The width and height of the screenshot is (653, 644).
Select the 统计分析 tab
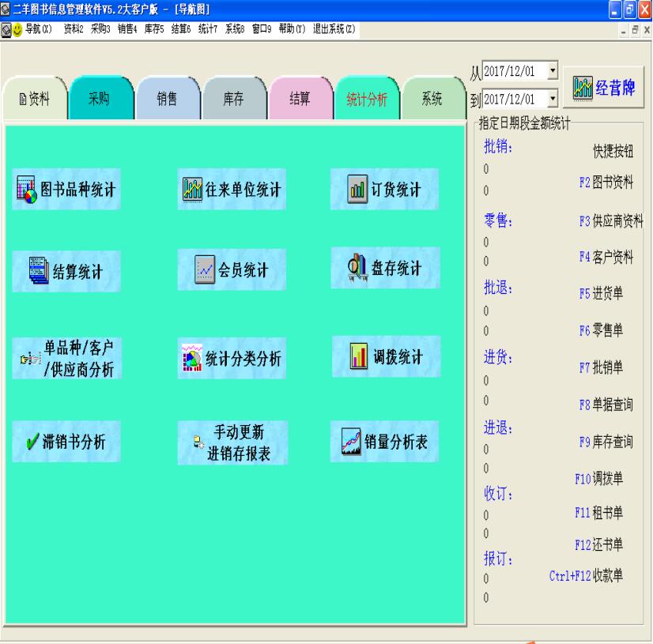click(x=367, y=99)
